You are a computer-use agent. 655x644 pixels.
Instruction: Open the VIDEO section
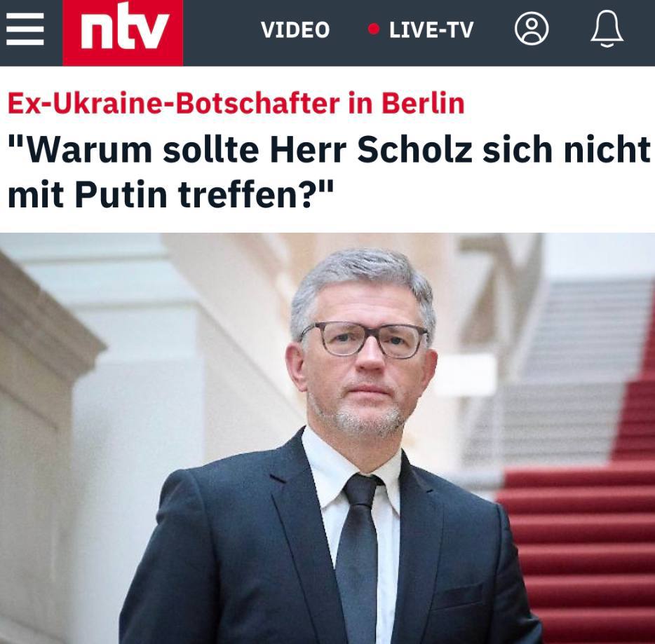[x=295, y=29]
